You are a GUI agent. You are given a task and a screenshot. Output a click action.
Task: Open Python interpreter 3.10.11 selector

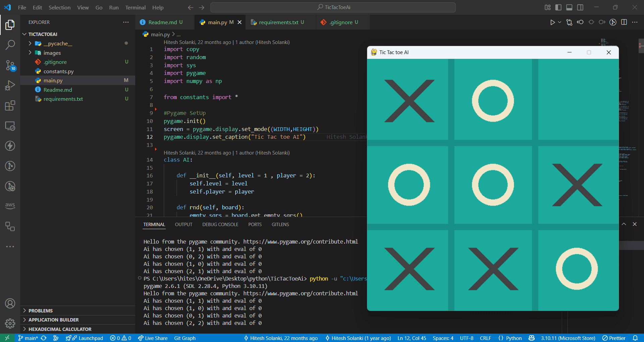pyautogui.click(x=568, y=338)
